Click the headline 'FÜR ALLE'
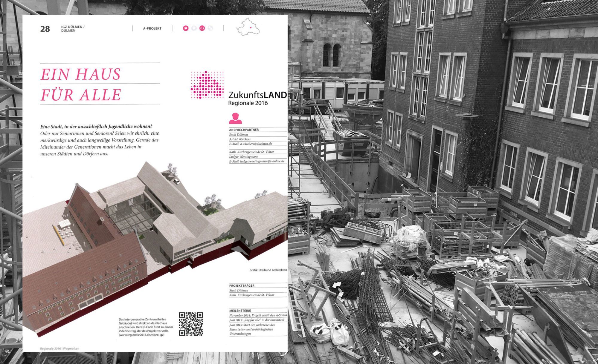598x364 pixels. click(x=81, y=95)
